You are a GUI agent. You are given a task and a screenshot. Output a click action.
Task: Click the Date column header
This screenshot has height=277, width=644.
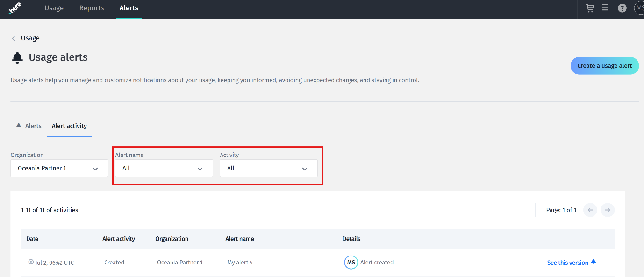pyautogui.click(x=32, y=239)
